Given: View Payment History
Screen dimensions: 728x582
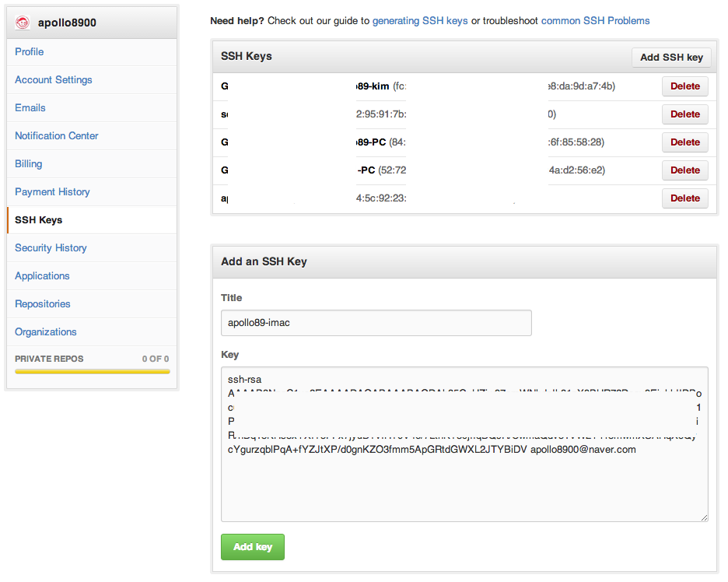Looking at the screenshot, I should 52,191.
